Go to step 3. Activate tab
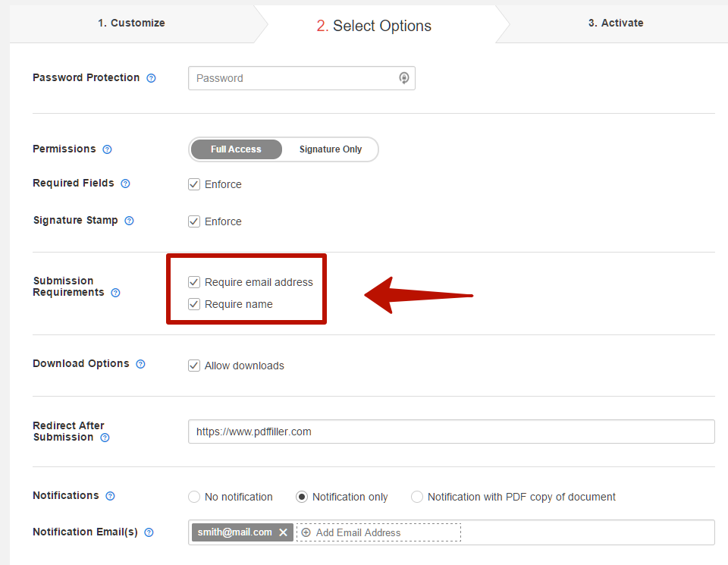The width and height of the screenshot is (728, 565). (616, 24)
